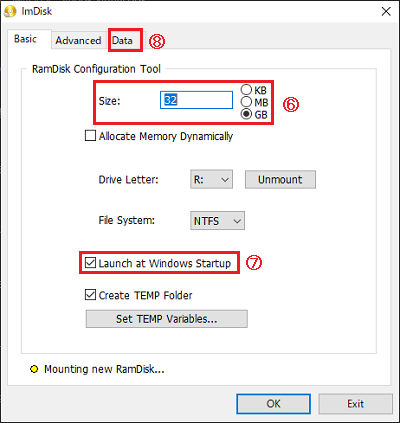Click the Exit button

(356, 404)
